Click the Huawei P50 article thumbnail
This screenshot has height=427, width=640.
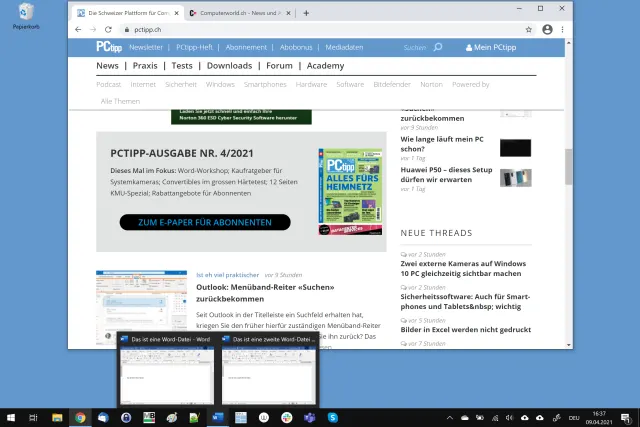coord(516,178)
